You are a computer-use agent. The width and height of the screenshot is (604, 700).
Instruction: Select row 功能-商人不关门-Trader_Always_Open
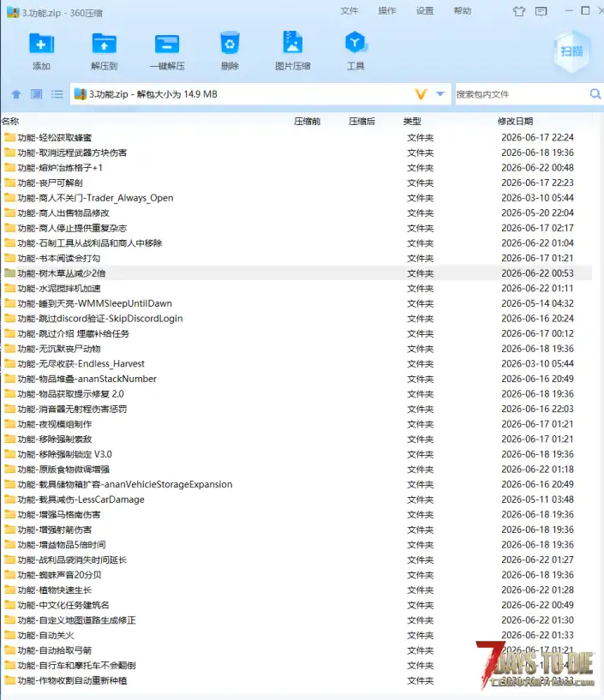297,198
